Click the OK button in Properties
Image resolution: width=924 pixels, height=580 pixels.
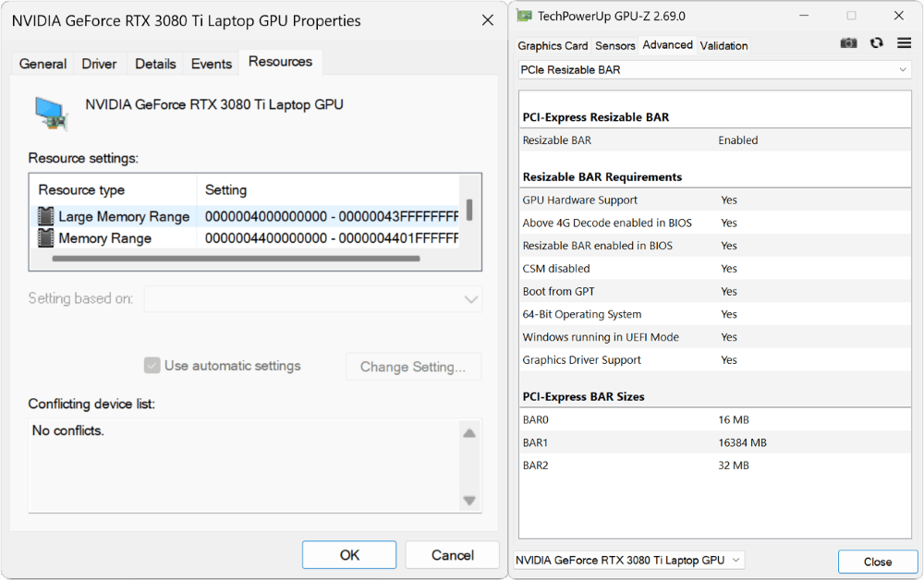point(349,555)
